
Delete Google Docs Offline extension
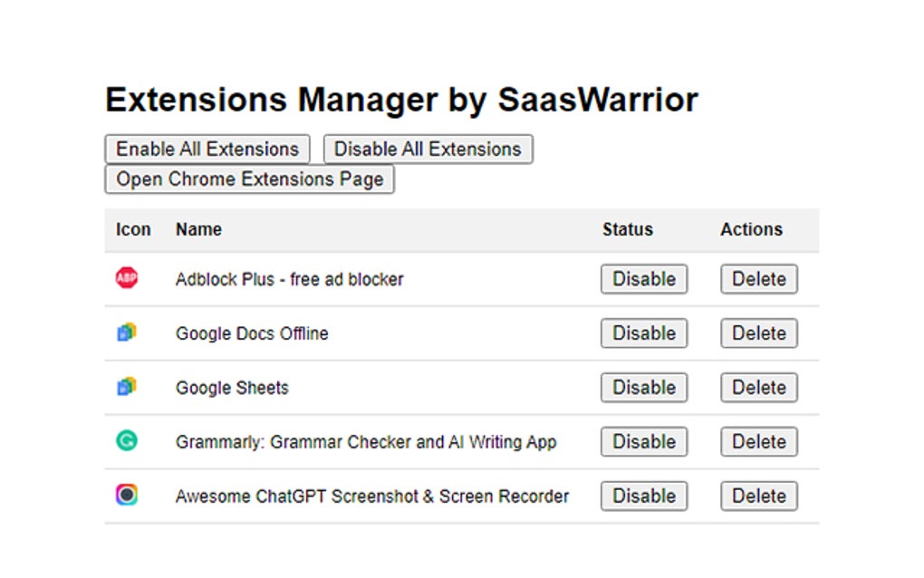[x=758, y=333]
